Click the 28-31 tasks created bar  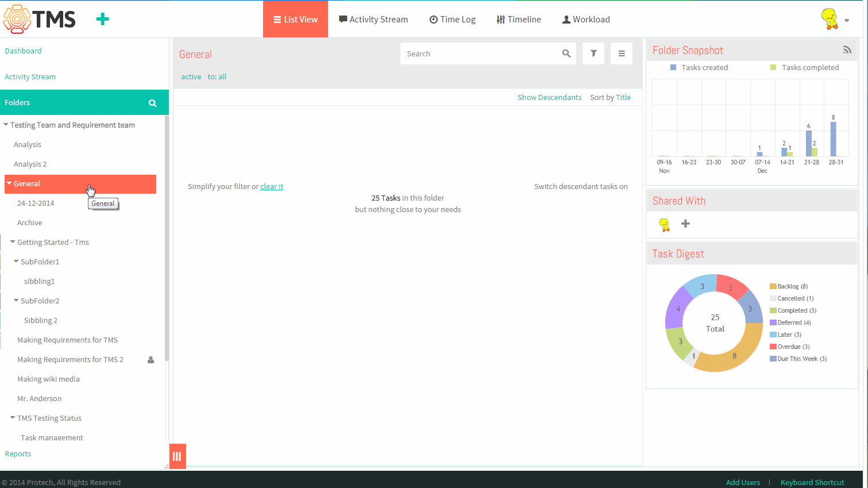click(833, 139)
